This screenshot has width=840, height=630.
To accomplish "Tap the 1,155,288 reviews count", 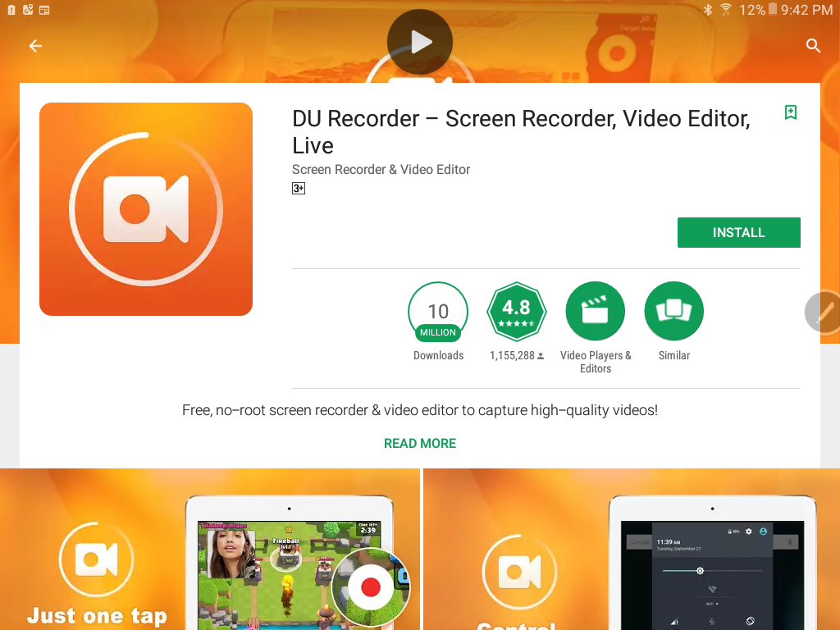I will click(x=517, y=356).
